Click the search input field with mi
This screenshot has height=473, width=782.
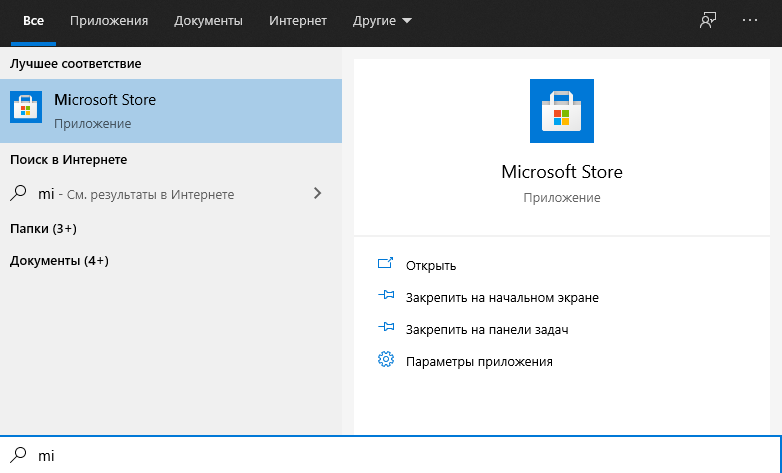tap(391, 455)
